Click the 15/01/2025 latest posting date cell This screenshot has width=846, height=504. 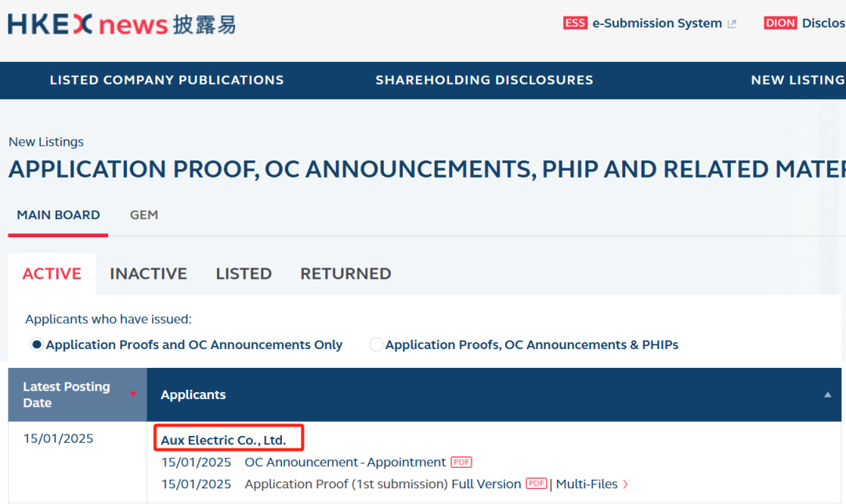coord(58,439)
